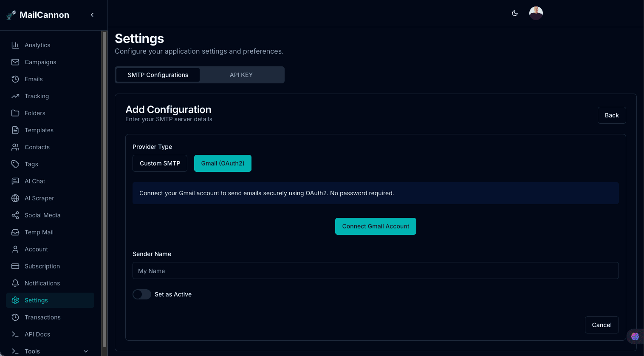Open the Analytics bar chart icon

(15, 45)
